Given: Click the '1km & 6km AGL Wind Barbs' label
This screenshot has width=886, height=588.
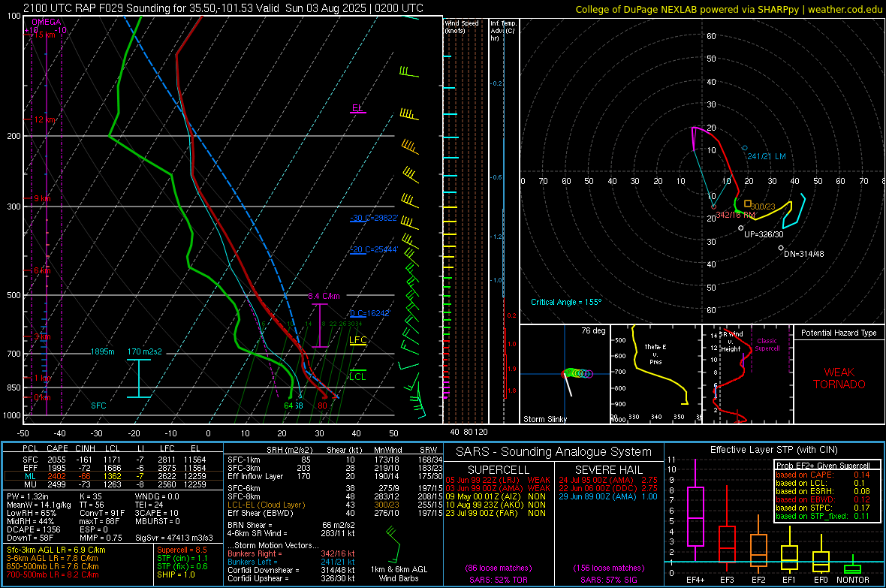Looking at the screenshot, I should pyautogui.click(x=399, y=574).
